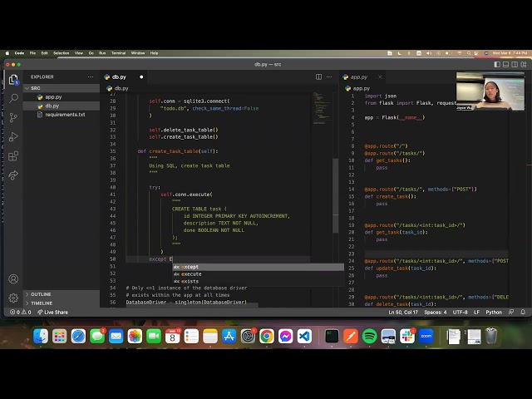This screenshot has width=532, height=399.
Task: Open requirements.txt in the explorer
Action: point(62,115)
